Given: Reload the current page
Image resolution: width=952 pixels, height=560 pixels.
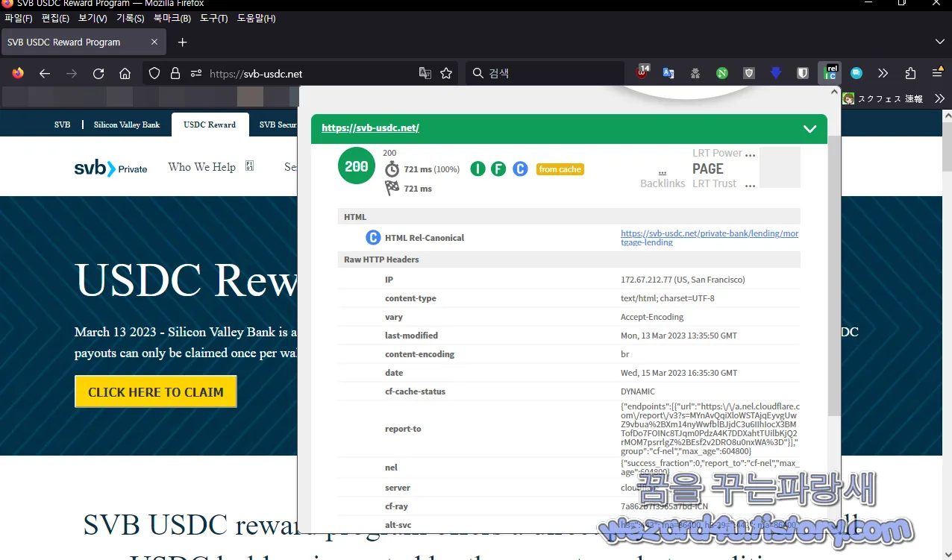Looking at the screenshot, I should [98, 73].
